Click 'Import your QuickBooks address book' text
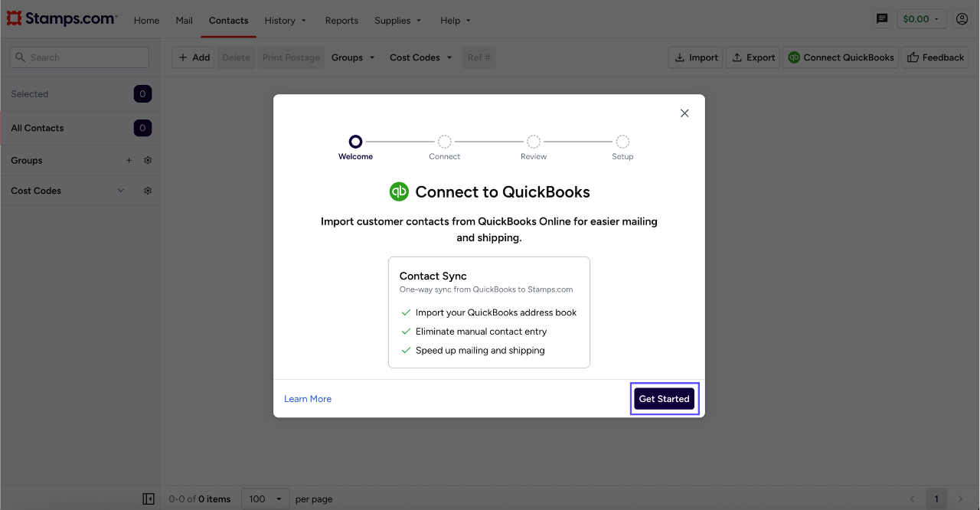 pos(496,312)
